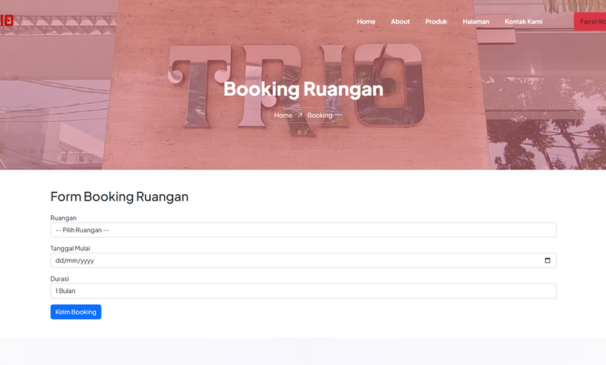The image size is (606, 365).
Task: Submit with the Kirim Booking button
Action: tap(76, 312)
